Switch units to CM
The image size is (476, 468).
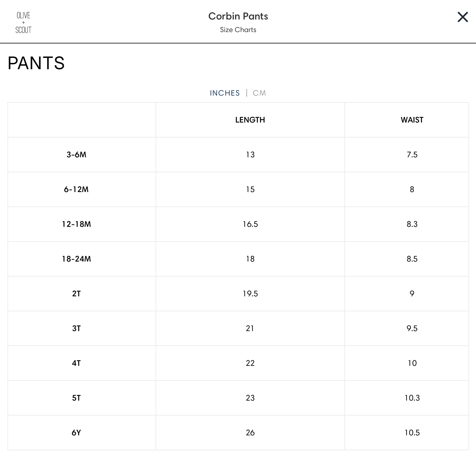[259, 93]
